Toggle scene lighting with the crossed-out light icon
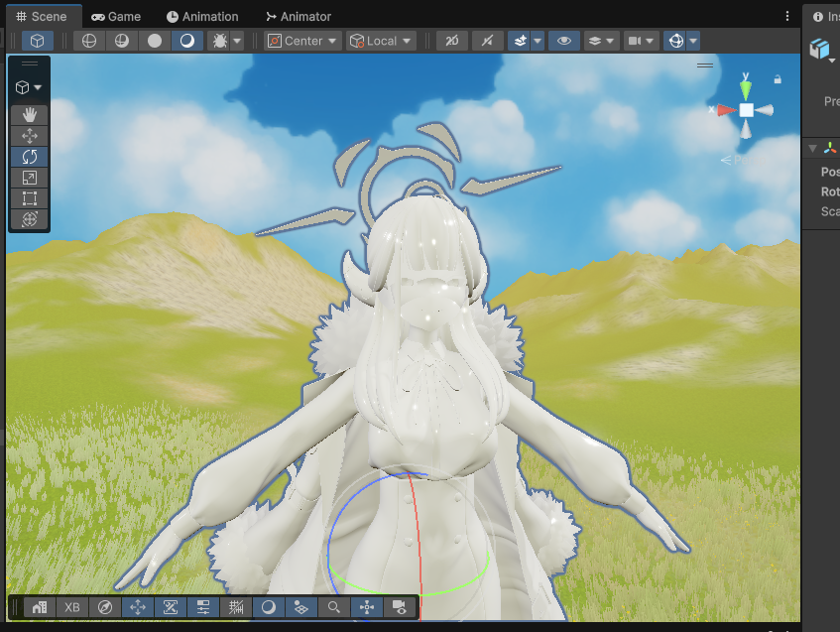 coord(488,41)
